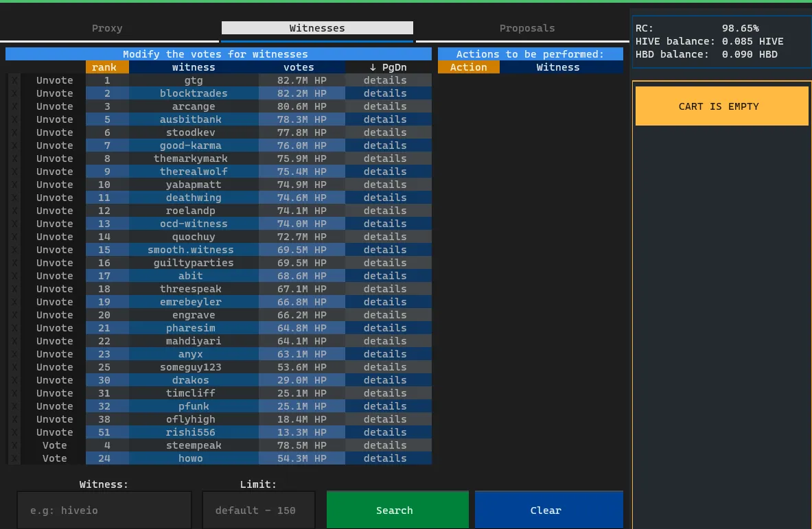Switch to the Proxy tab
This screenshot has width=812, height=529.
click(x=107, y=28)
